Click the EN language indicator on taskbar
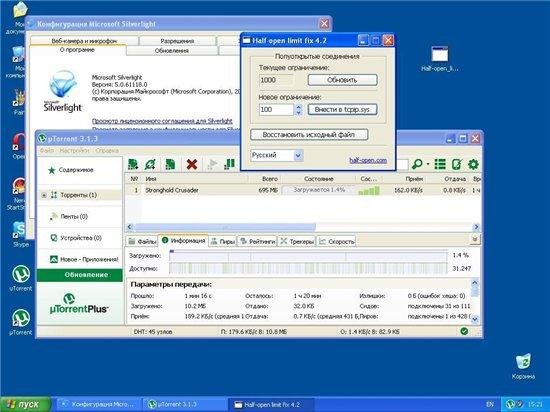Screen dimensions: 550x412 coord(490,405)
